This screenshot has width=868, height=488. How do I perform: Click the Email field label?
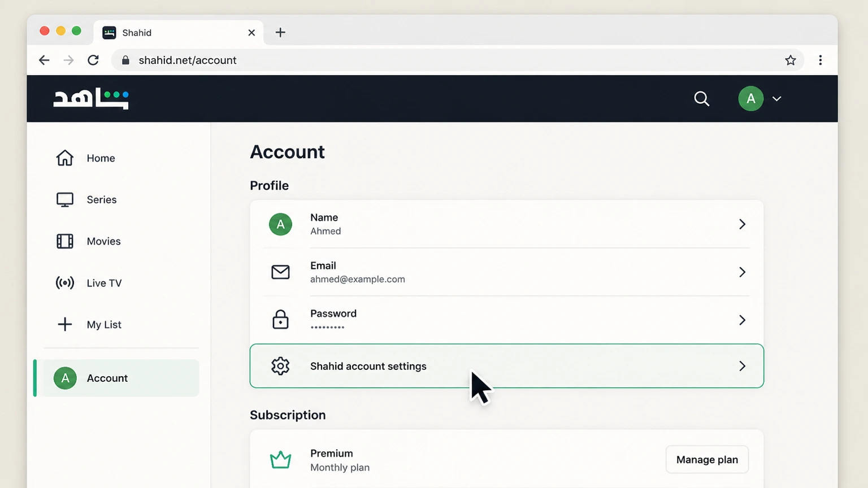pyautogui.click(x=323, y=265)
